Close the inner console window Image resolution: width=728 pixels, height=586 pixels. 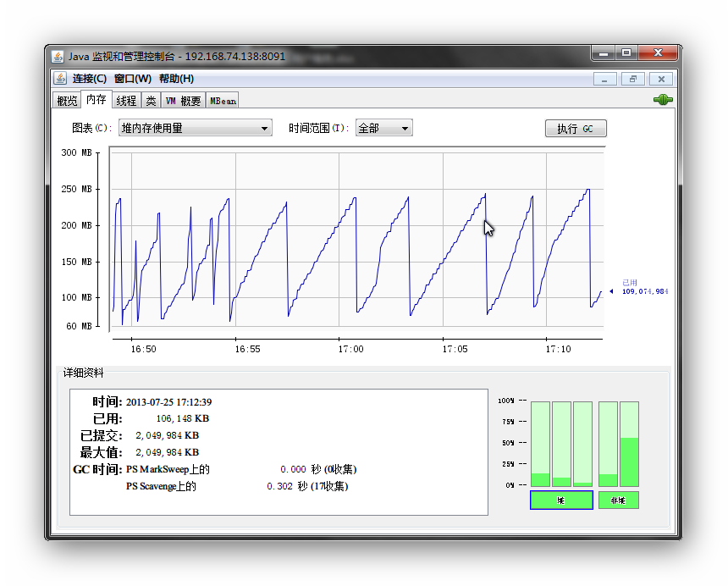661,79
